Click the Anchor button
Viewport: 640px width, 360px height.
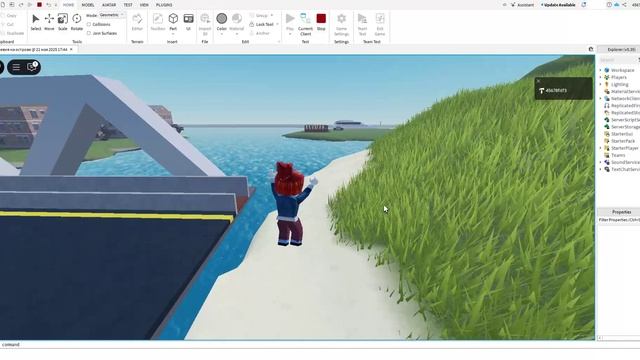(260, 33)
